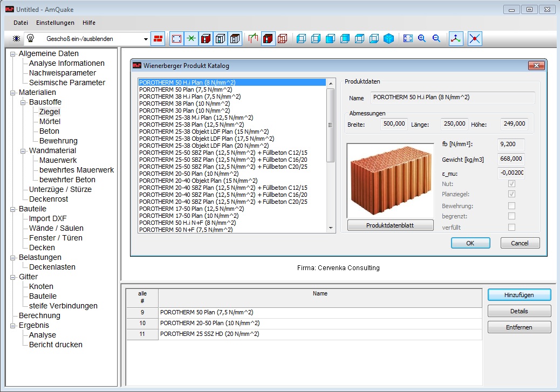Toggle the blue cross with red dot icon

(475, 39)
